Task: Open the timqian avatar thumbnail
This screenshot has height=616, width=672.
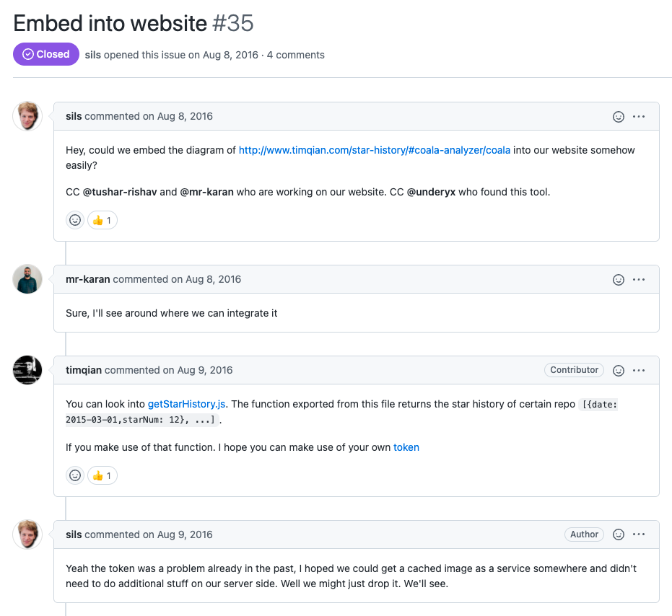Action: 27,370
